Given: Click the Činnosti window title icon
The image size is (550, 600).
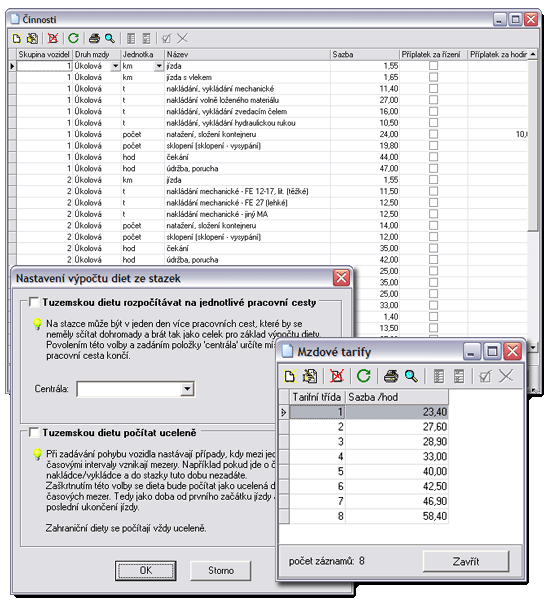Looking at the screenshot, I should coord(15,19).
